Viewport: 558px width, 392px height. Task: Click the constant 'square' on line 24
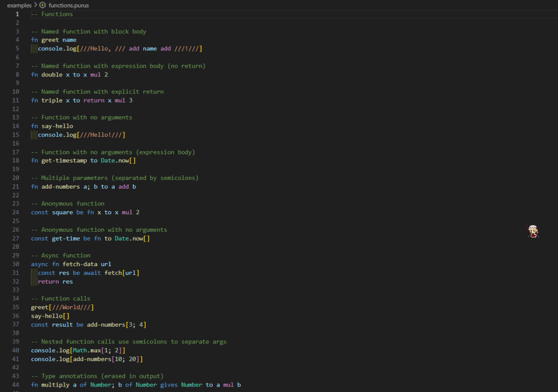coord(62,212)
